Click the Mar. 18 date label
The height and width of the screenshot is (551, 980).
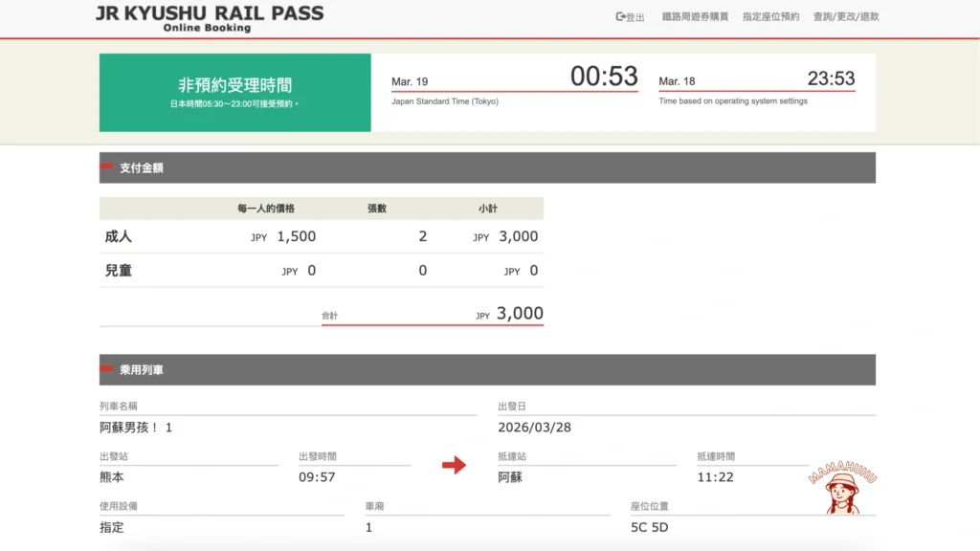click(677, 81)
